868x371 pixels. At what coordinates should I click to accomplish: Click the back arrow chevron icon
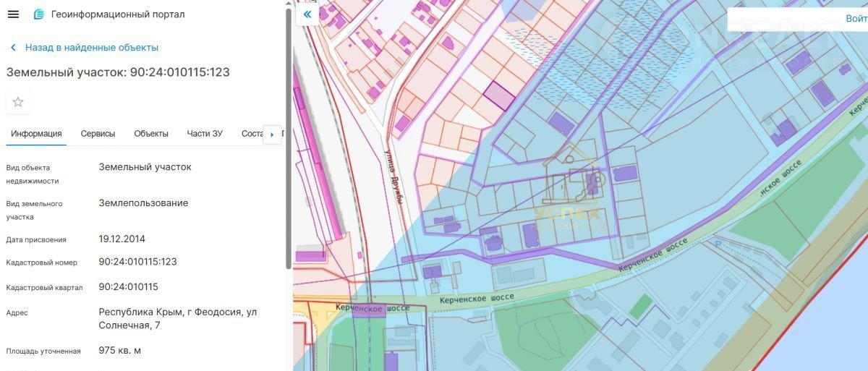13,48
